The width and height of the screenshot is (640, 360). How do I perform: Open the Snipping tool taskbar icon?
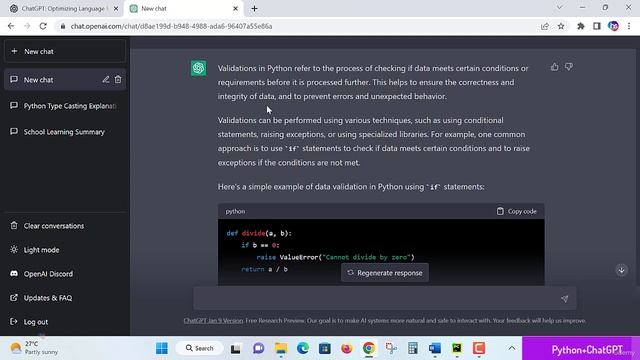point(391,348)
